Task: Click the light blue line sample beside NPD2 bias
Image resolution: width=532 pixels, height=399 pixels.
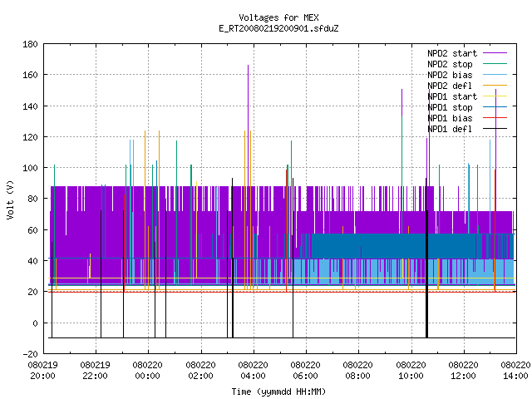Action: pyautogui.click(x=495, y=74)
